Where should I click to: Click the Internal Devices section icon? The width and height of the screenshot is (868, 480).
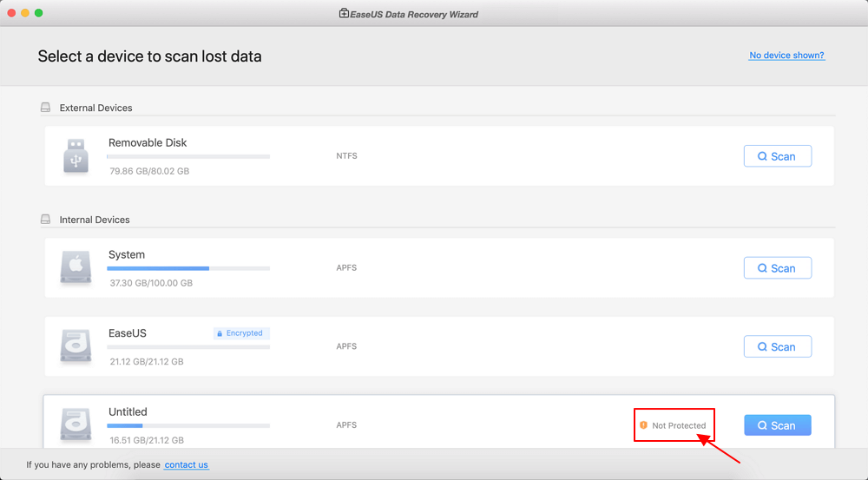45,220
